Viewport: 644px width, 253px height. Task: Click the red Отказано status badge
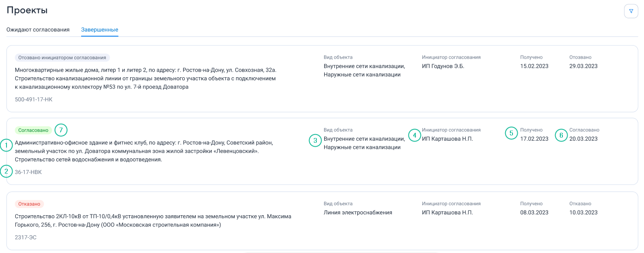(30, 204)
